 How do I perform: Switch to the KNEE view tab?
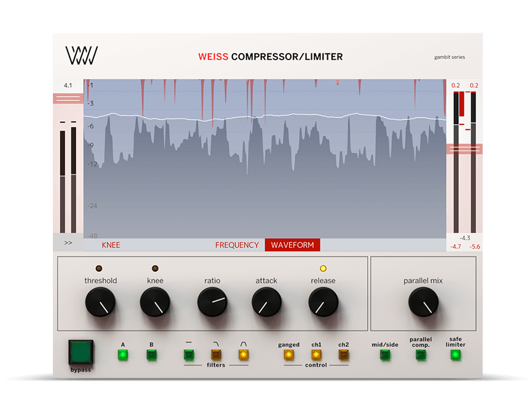[x=111, y=245]
